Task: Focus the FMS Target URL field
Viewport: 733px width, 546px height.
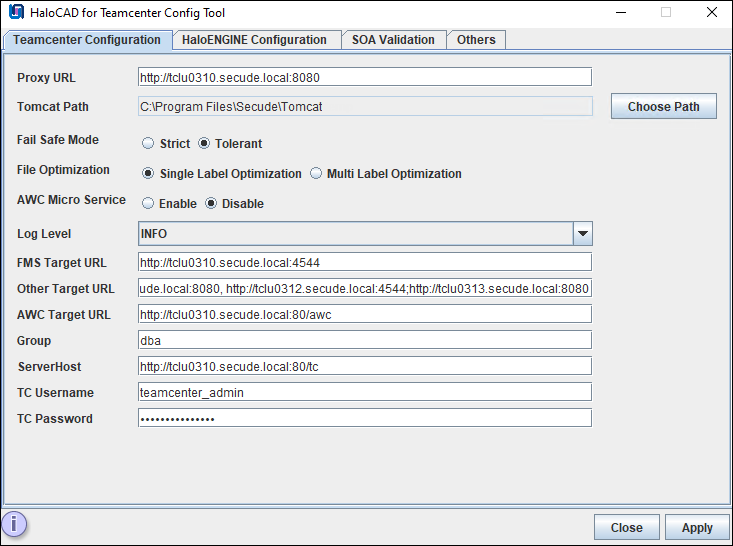Action: [365, 262]
